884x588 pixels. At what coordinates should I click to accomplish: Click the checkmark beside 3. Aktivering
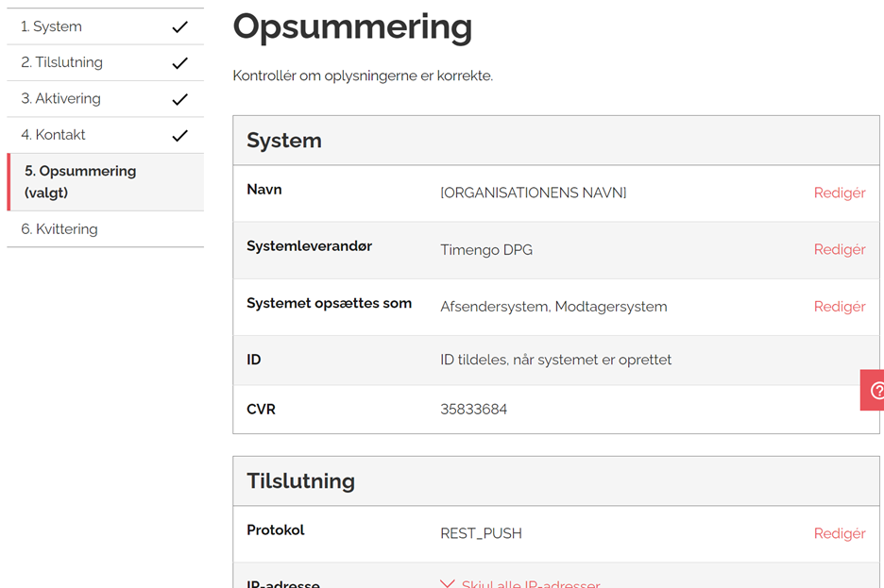pos(179,99)
